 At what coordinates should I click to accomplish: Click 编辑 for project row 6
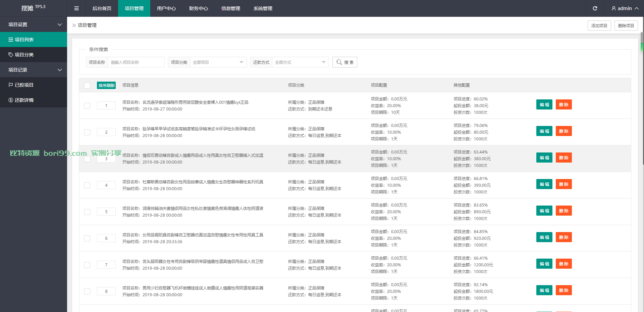[544, 237]
